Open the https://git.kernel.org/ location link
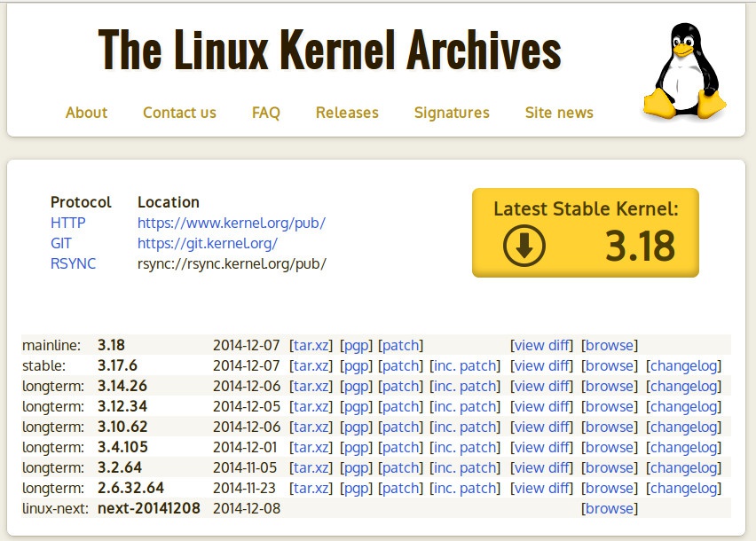Viewport: 756px width, 541px height. [208, 243]
